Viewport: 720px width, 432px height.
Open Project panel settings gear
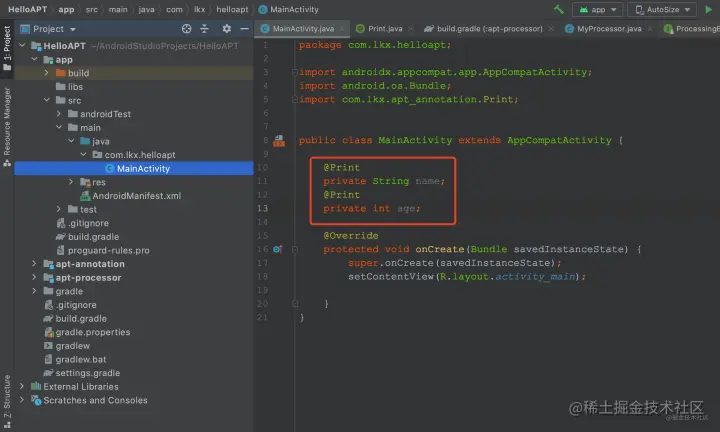pyautogui.click(x=226, y=29)
